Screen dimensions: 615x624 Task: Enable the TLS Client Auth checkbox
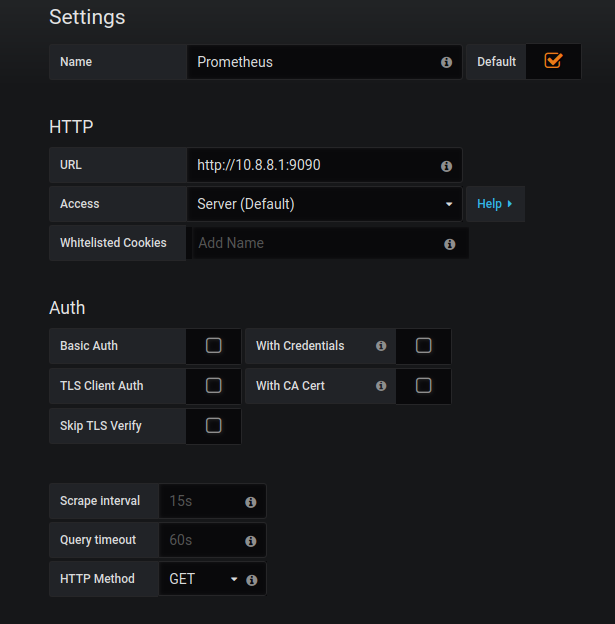coord(213,386)
